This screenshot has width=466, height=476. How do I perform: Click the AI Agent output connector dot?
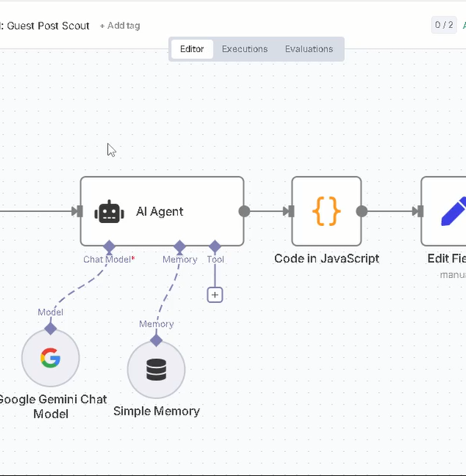(244, 211)
